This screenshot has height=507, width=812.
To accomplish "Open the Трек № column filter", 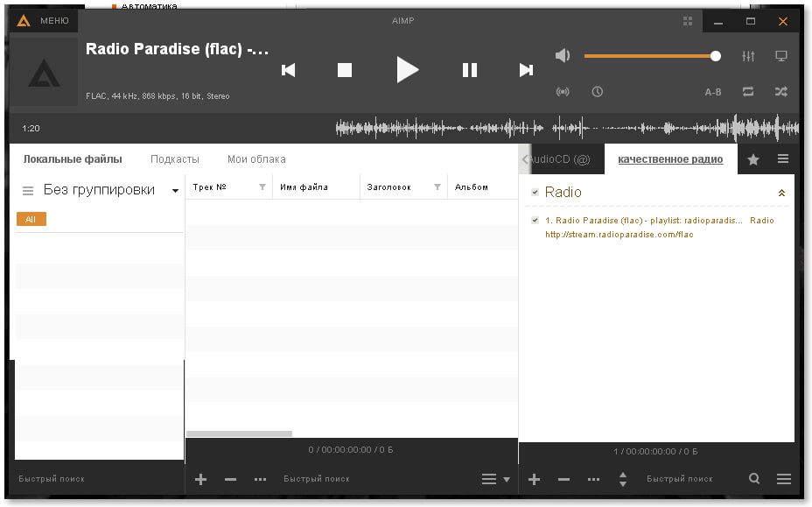I will (x=262, y=187).
